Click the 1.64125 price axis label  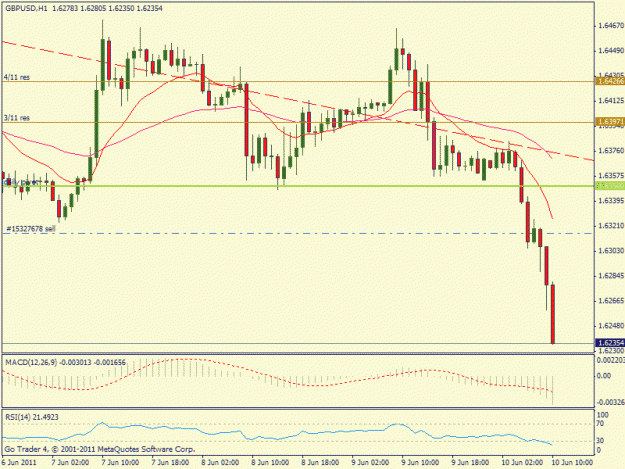pos(611,101)
